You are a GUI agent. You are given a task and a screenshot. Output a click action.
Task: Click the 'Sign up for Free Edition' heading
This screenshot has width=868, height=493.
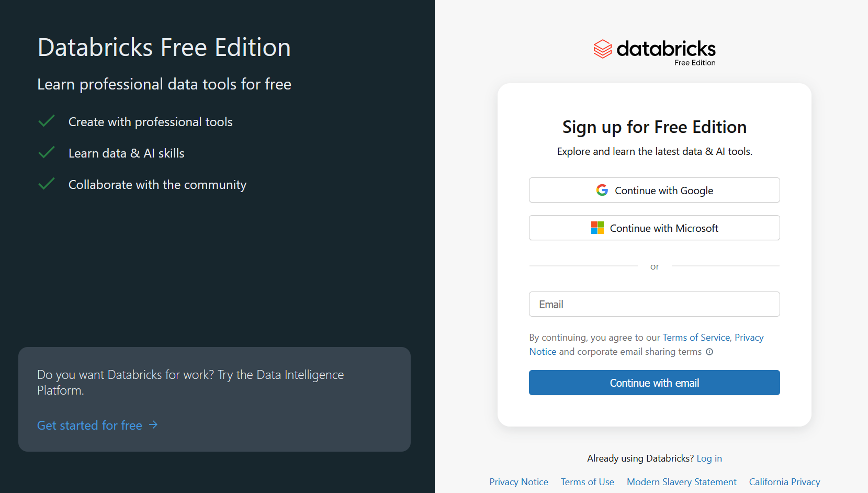655,127
